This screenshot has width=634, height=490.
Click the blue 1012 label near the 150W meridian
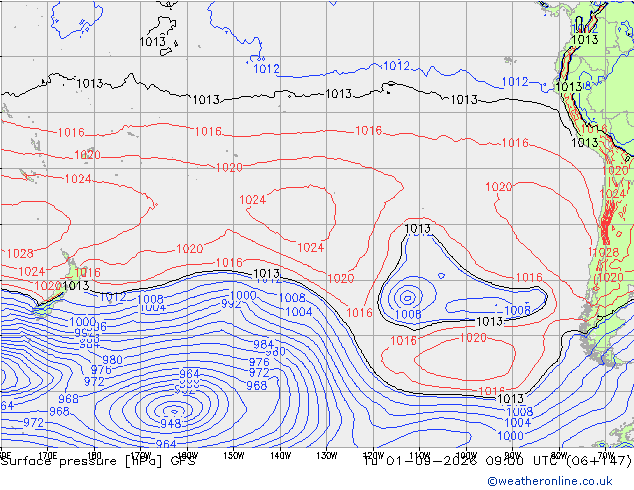point(266,69)
